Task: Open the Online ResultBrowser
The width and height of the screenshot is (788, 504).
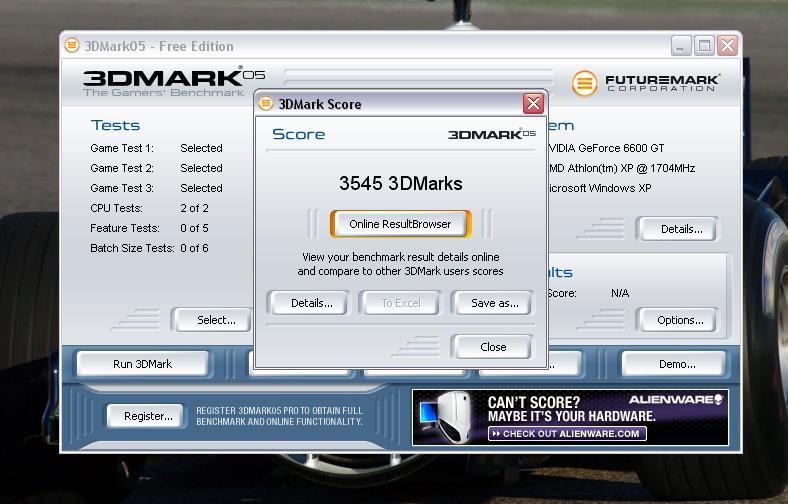Action: (401, 224)
